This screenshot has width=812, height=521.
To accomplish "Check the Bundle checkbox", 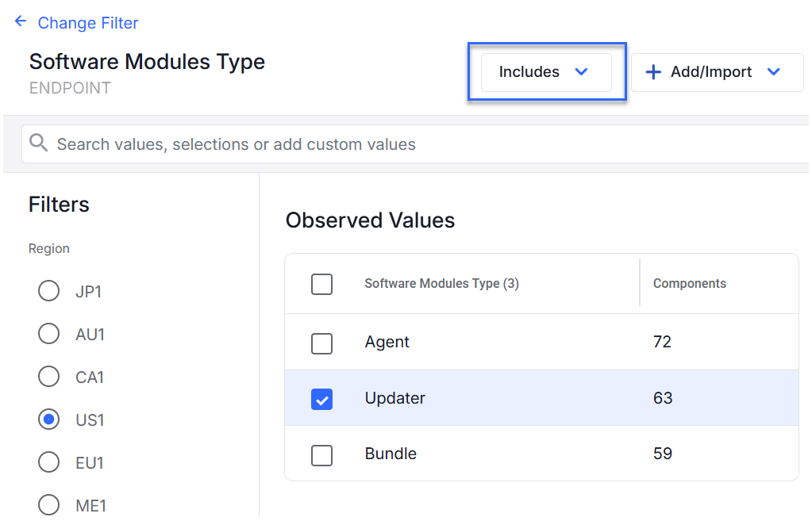I will pyautogui.click(x=321, y=454).
